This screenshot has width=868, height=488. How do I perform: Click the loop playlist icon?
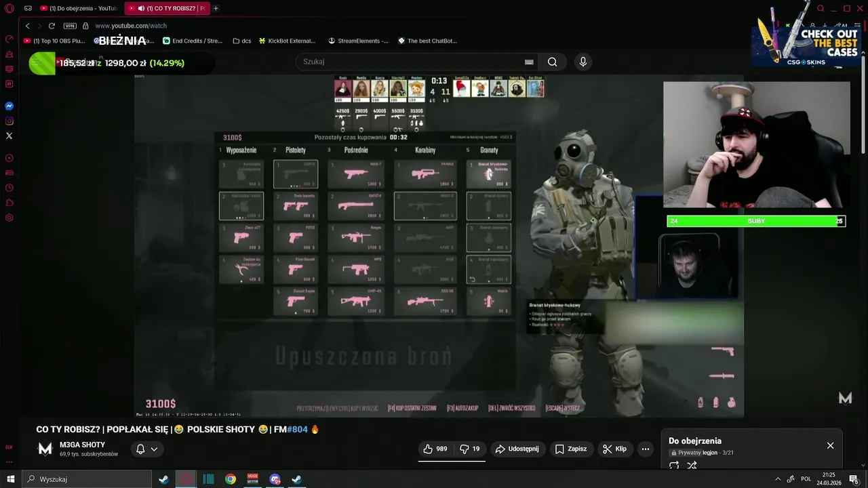click(674, 466)
